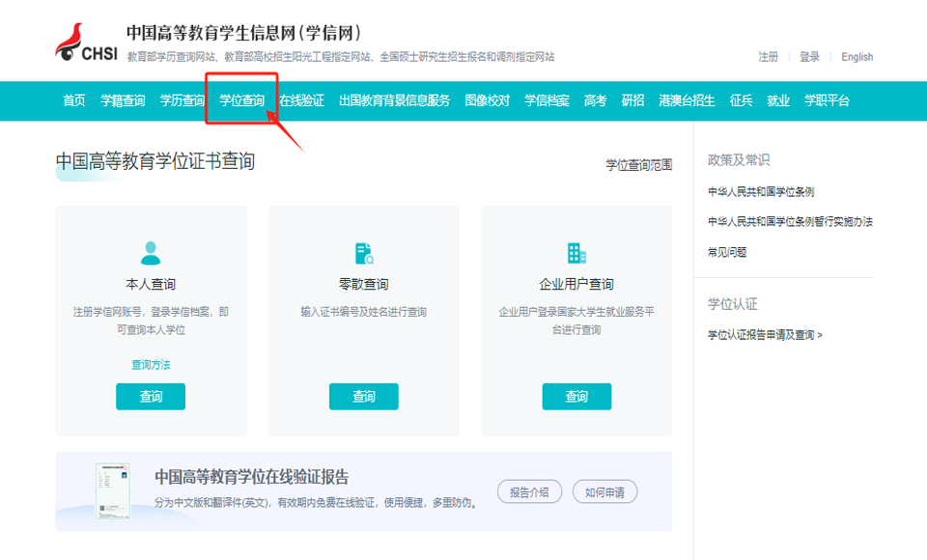Click the 中国高等教育学位在线验证报告 title

point(251,477)
